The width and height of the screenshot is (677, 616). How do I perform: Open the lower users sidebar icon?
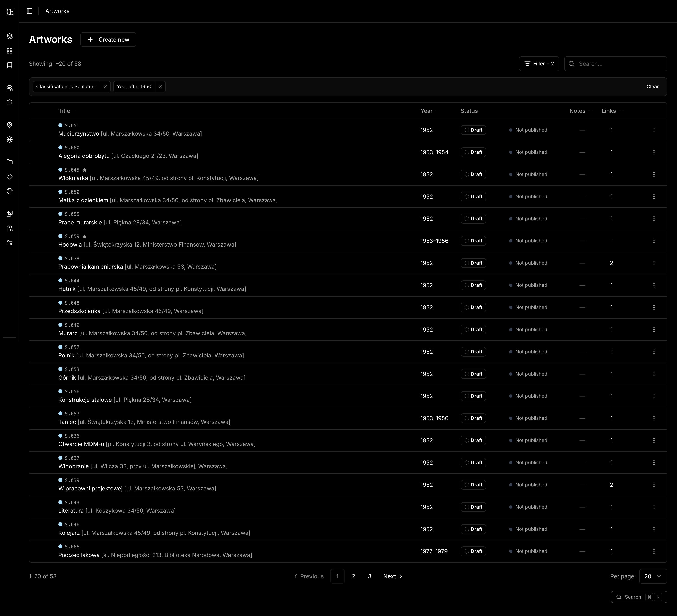(x=10, y=228)
